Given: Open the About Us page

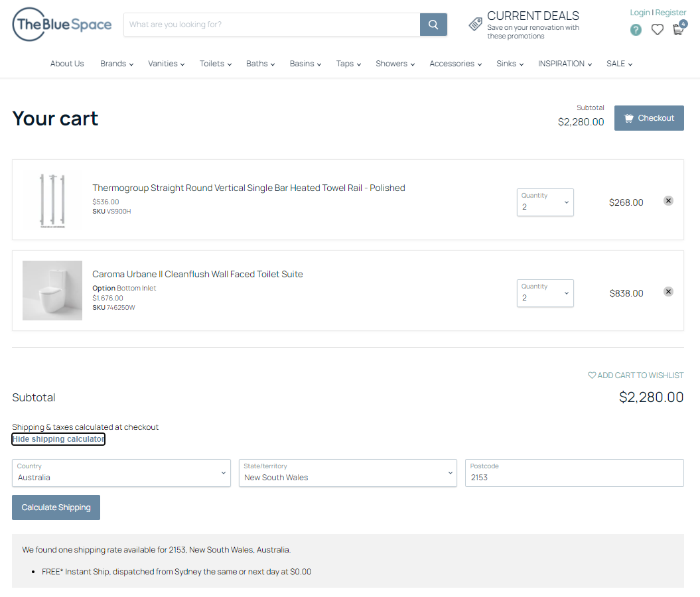Looking at the screenshot, I should [x=67, y=64].
